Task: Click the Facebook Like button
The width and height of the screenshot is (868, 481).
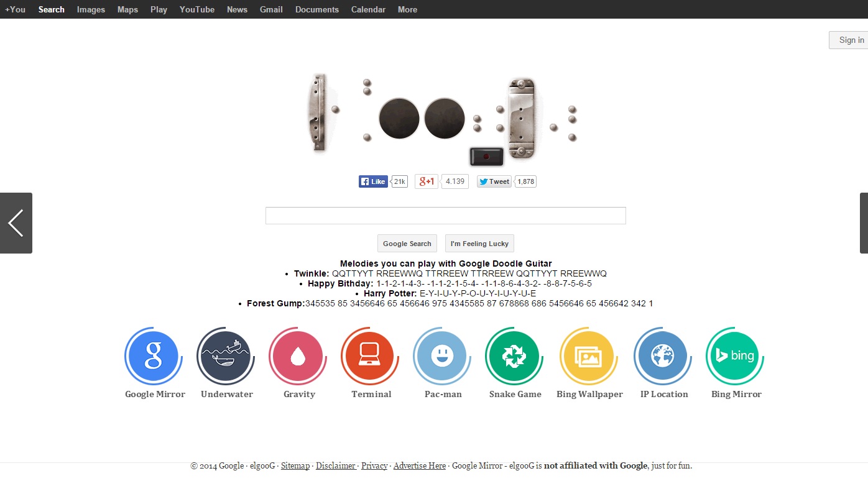Action: point(373,181)
